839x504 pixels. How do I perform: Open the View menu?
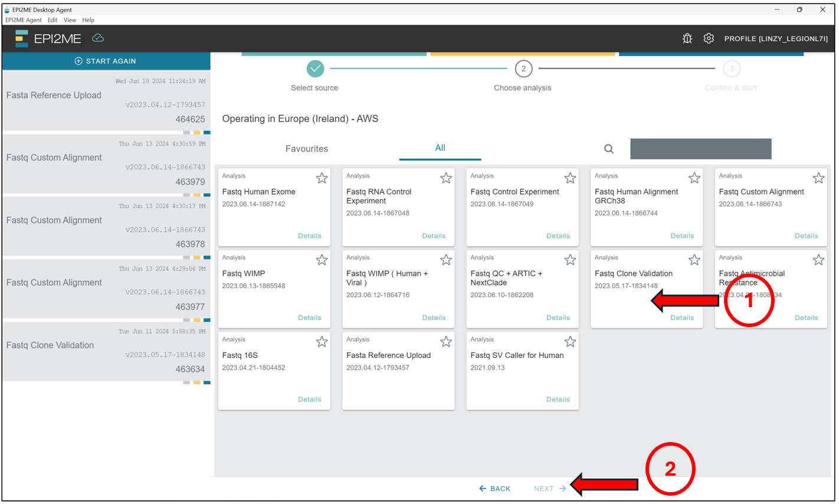(70, 20)
